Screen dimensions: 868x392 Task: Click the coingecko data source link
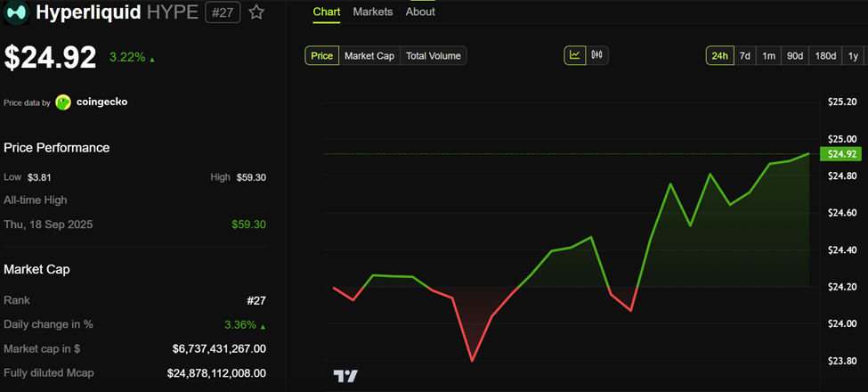coord(101,102)
